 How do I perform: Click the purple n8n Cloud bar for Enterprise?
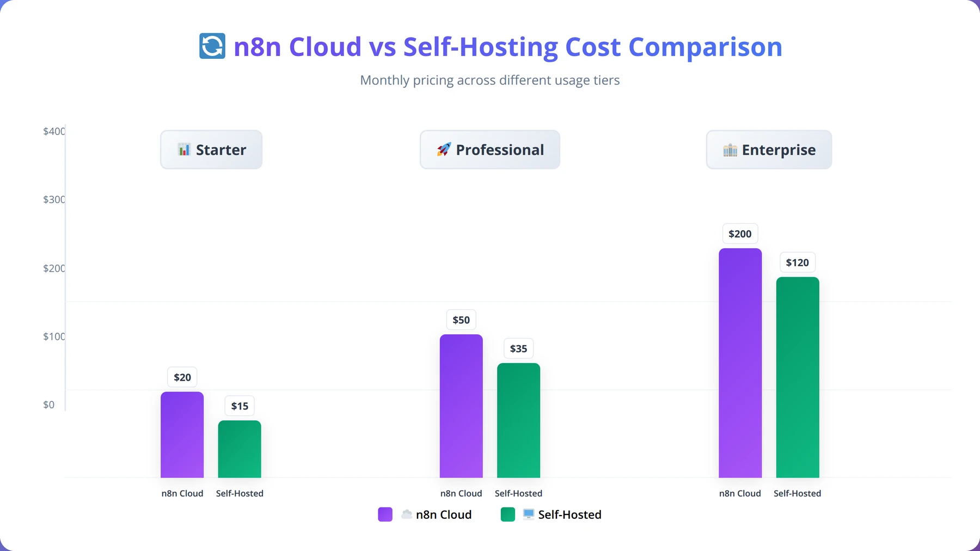(740, 363)
